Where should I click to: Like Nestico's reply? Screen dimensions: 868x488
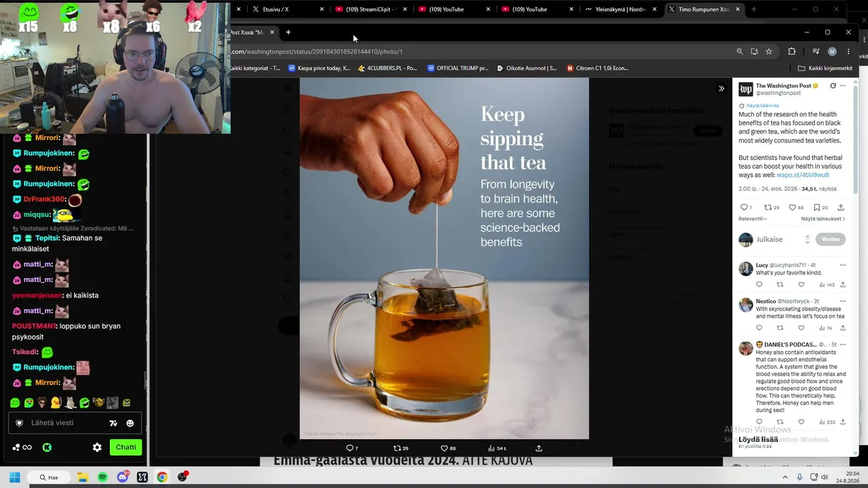coord(801,328)
